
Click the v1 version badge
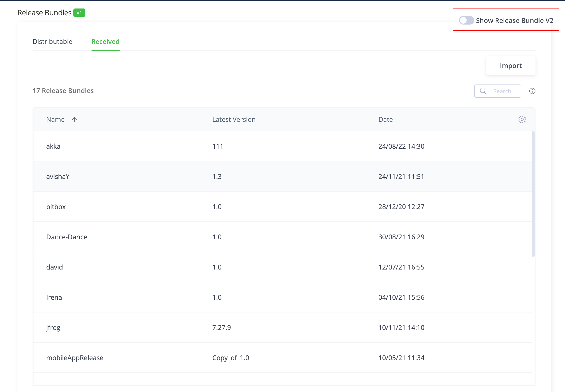pos(79,13)
